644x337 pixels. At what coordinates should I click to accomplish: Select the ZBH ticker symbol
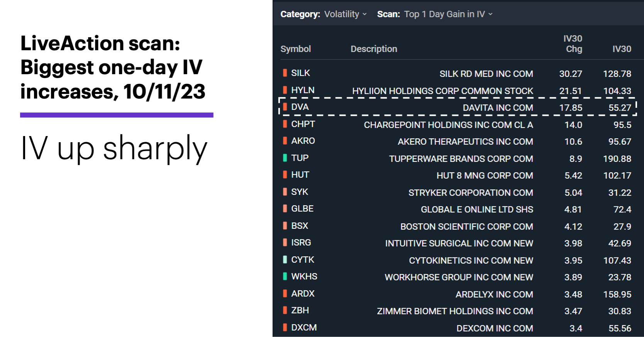(300, 310)
